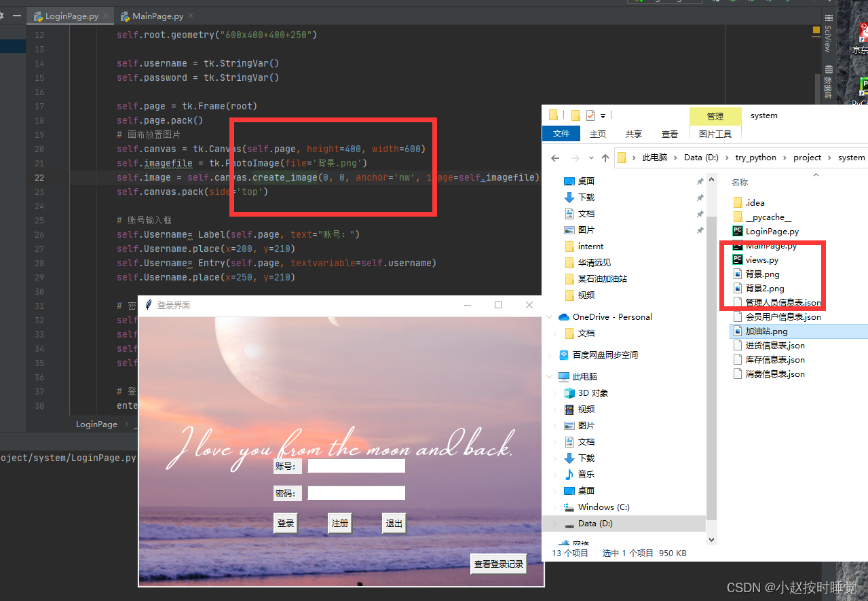Image resolution: width=868 pixels, height=601 pixels.
Task: Click the Back navigation arrow in Explorer
Action: click(554, 157)
